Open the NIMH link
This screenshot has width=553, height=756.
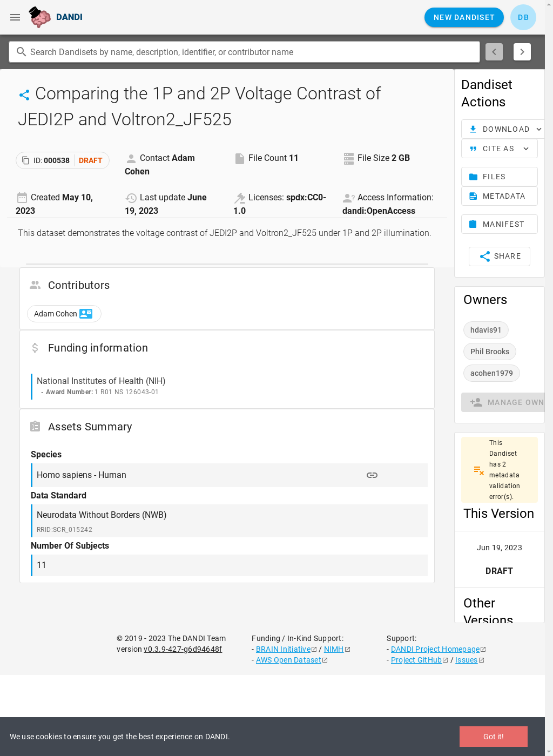coord(334,650)
